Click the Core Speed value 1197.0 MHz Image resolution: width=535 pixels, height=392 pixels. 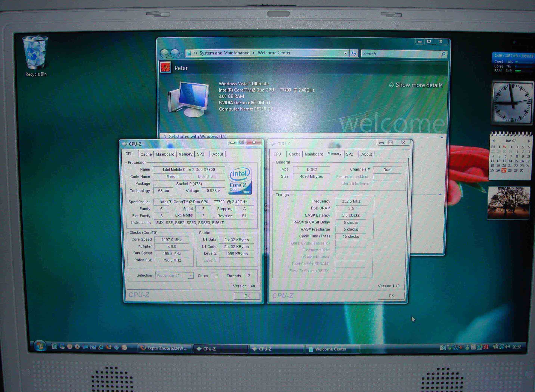pyautogui.click(x=172, y=240)
